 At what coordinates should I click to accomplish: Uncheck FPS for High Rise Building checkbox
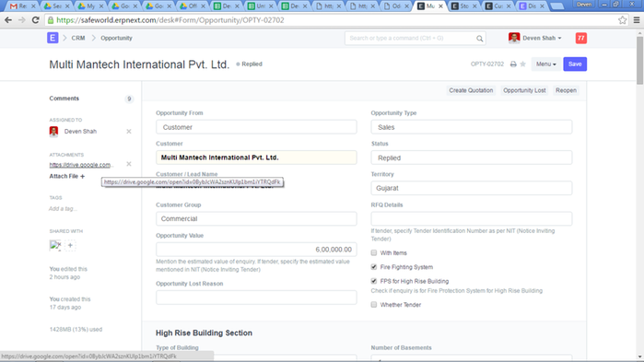point(374,281)
